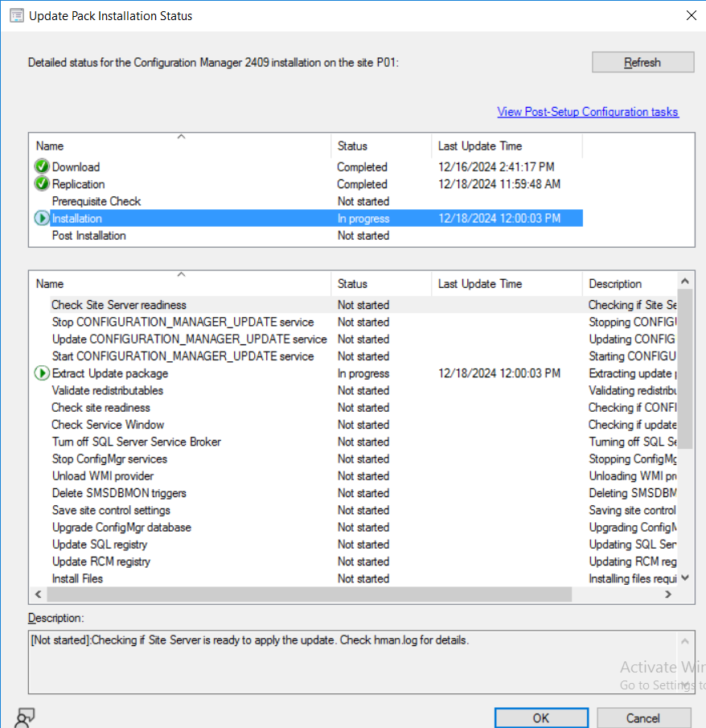This screenshot has height=728, width=706.
Task: Sort lower list by Name column header
Action: (180, 284)
